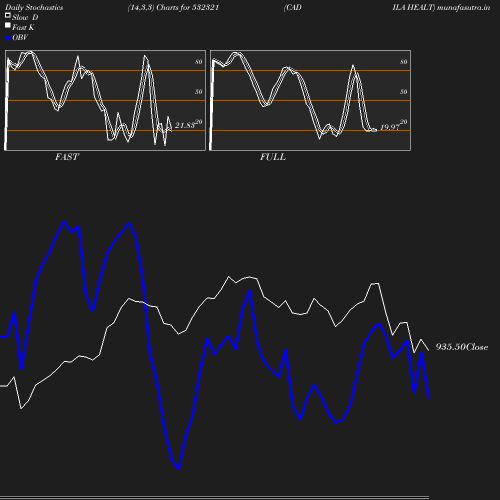Click the lowest trough of blue OBV line
Screen dimensions: 500x500
[179, 468]
